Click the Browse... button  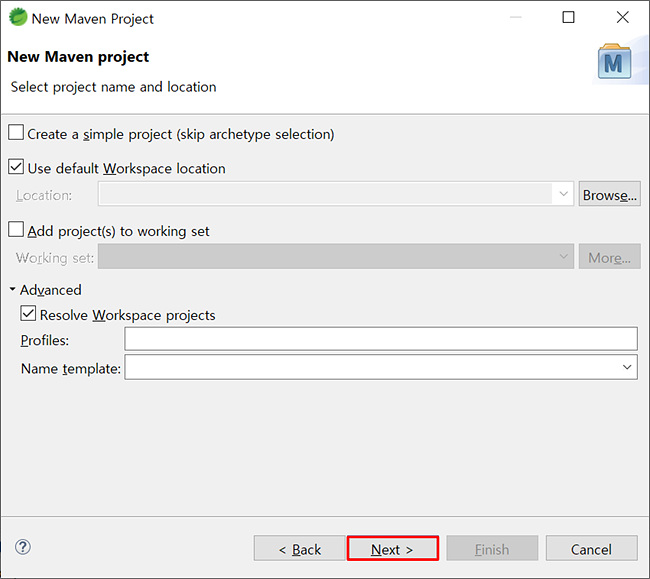609,194
